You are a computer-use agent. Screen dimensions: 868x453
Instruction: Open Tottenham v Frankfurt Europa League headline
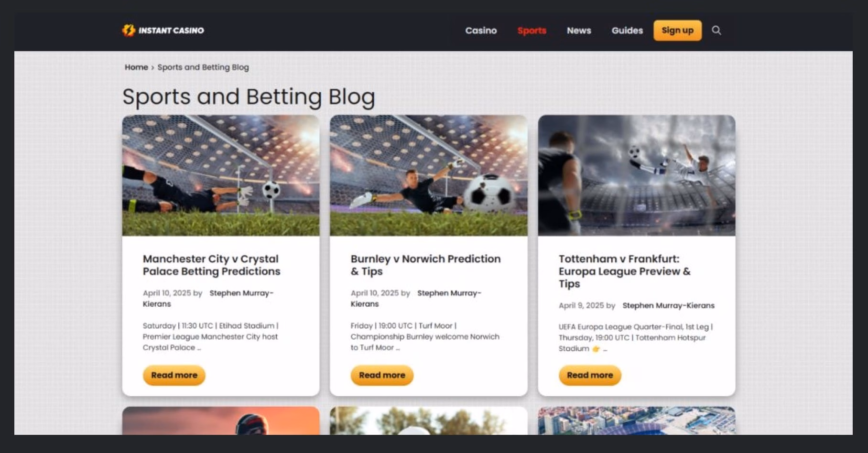click(x=624, y=271)
